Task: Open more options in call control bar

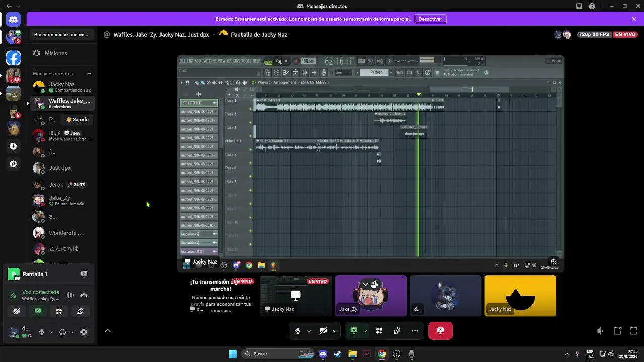Action: click(x=415, y=331)
